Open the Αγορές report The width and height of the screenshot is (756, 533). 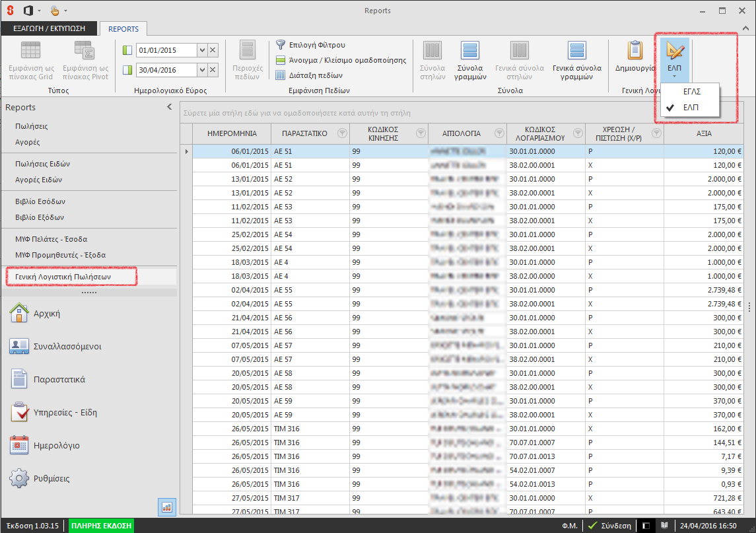click(28, 142)
